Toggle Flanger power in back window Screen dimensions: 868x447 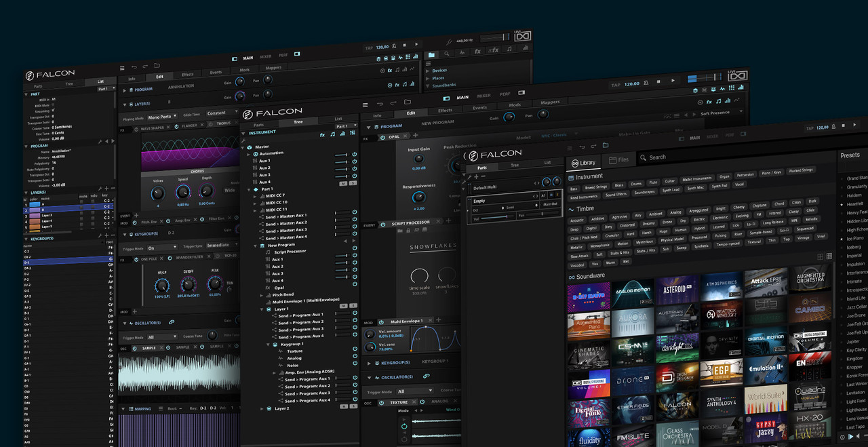coord(176,126)
